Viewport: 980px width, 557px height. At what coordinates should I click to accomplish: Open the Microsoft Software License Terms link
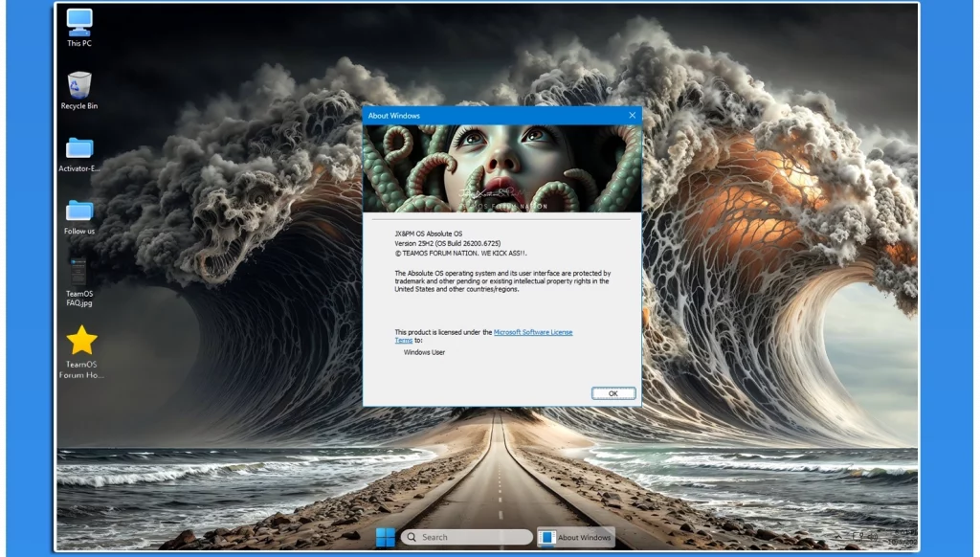coord(532,332)
